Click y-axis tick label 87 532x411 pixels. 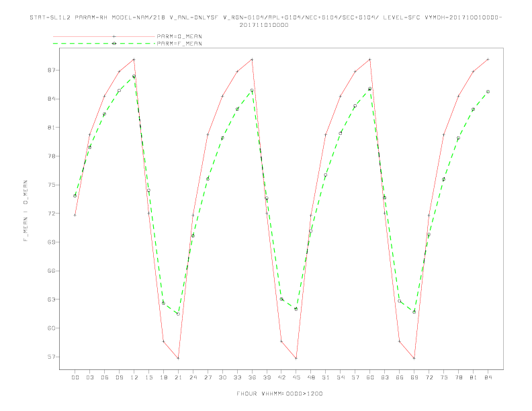tap(51, 71)
